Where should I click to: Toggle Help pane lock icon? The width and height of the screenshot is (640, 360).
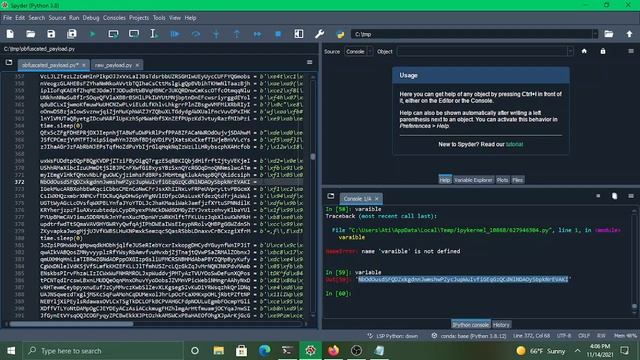point(603,51)
